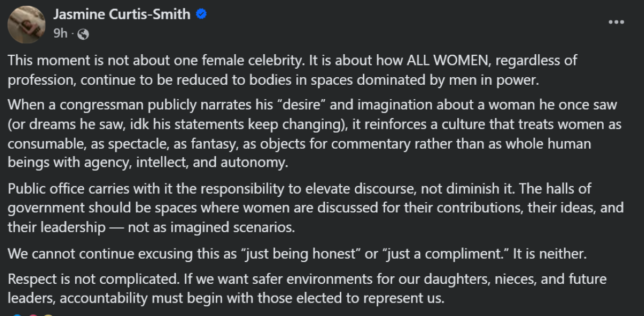Click the quoted phrase "just a compliment."
Screen dimensions: 644x316
tap(444, 254)
